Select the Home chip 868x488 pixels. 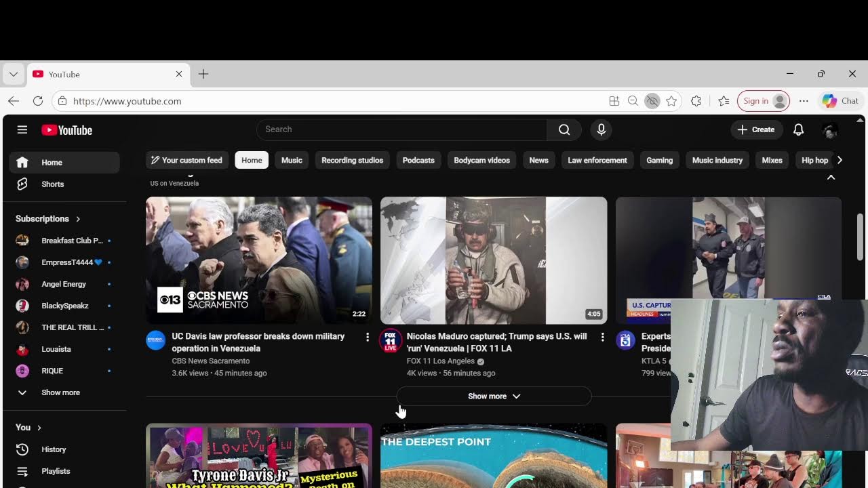[252, 161]
